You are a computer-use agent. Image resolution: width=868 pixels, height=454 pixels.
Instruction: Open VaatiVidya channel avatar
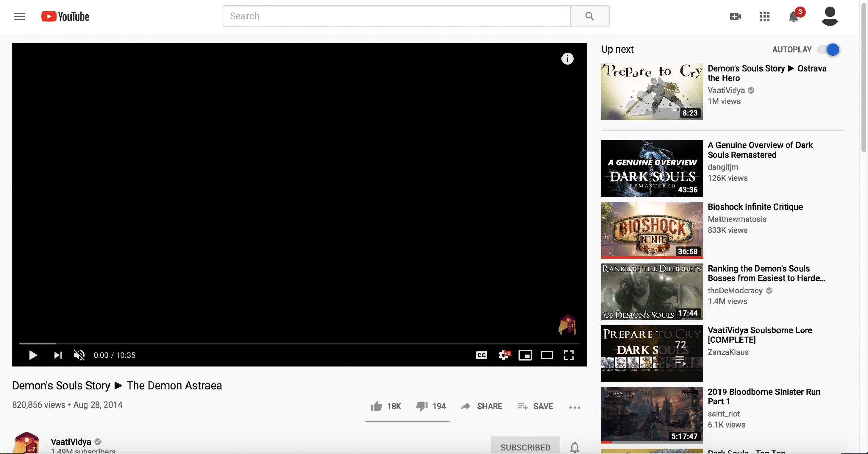point(27,443)
